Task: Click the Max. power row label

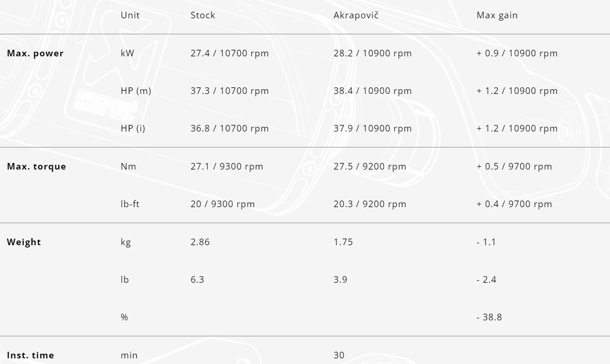Action: [35, 54]
